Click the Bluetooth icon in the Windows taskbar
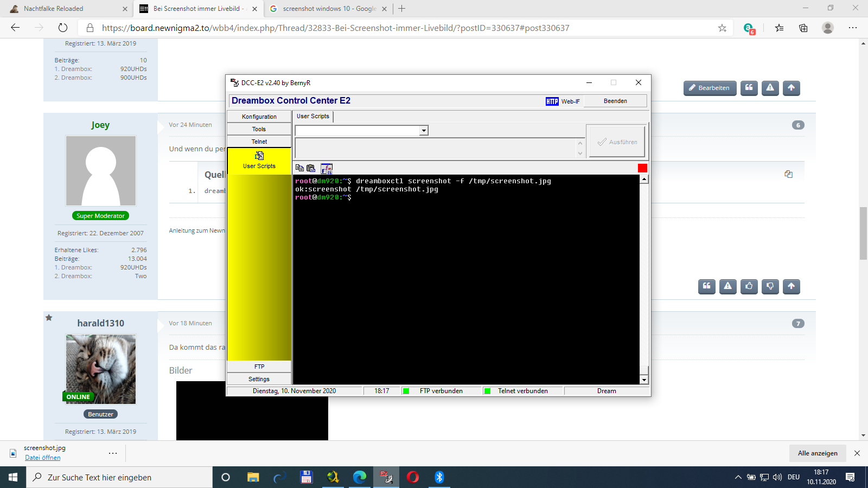 point(439,477)
